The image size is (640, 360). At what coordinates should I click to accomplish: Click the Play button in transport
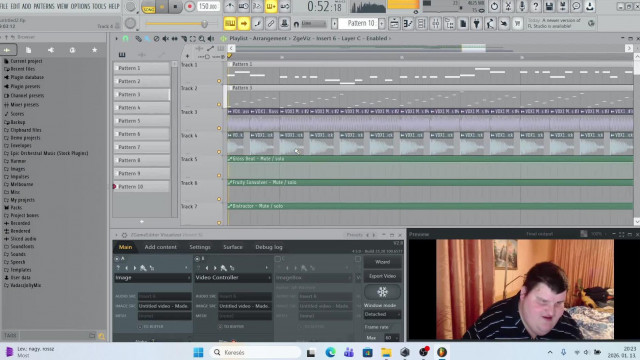pyautogui.click(x=162, y=7)
